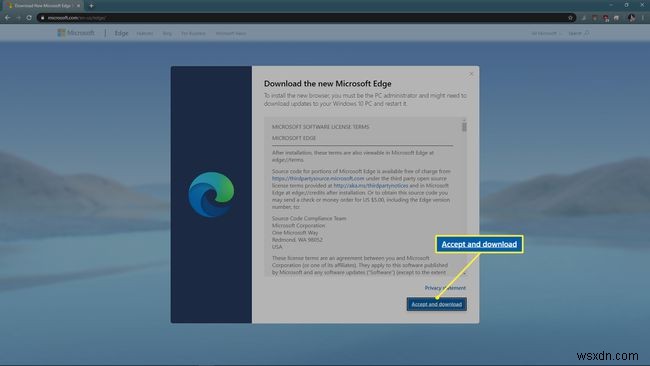Click the Download the new Microsoft Edge heading
650x366 pixels.
click(327, 83)
